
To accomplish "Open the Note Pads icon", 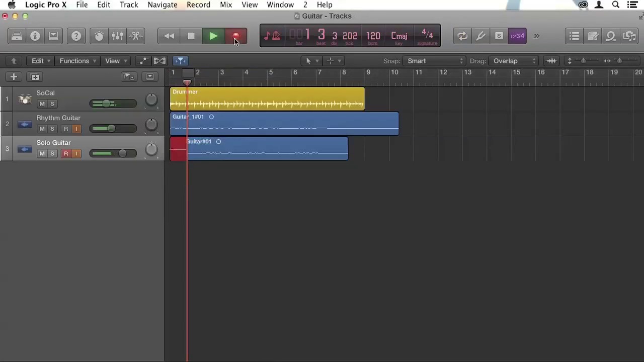I will click(593, 36).
